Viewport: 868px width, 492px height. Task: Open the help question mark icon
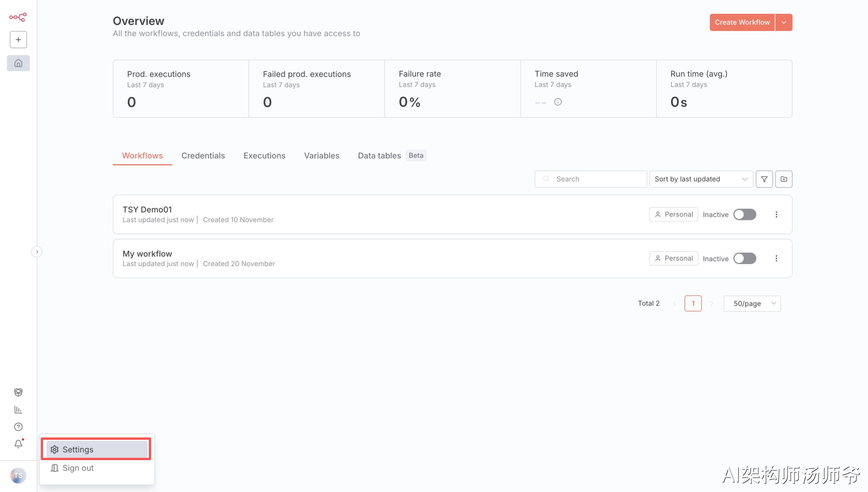pyautogui.click(x=18, y=427)
